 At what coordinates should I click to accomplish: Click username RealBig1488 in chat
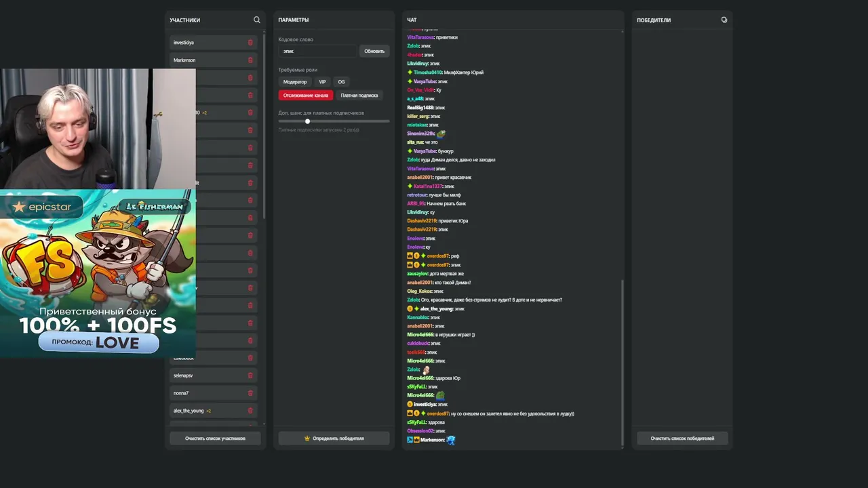pyautogui.click(x=420, y=108)
